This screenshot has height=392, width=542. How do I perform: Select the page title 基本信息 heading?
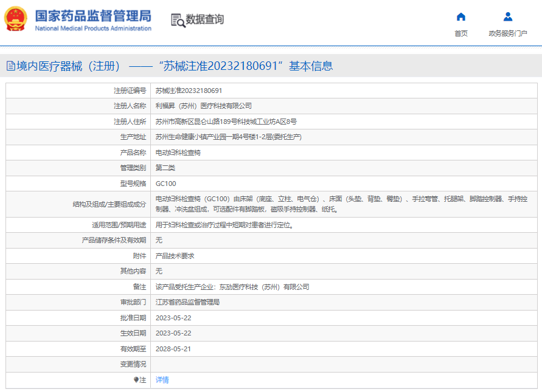(311, 66)
